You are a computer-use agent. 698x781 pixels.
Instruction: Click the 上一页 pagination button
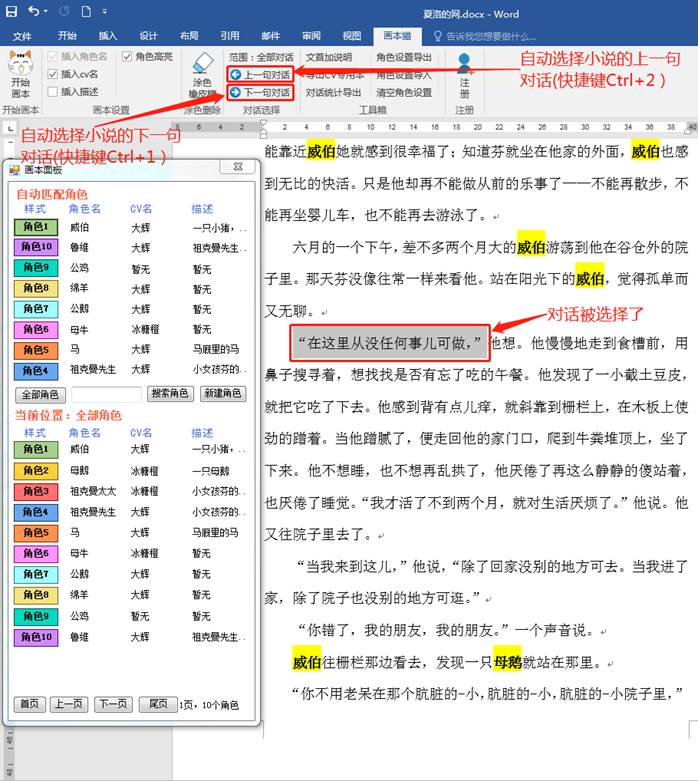69,704
